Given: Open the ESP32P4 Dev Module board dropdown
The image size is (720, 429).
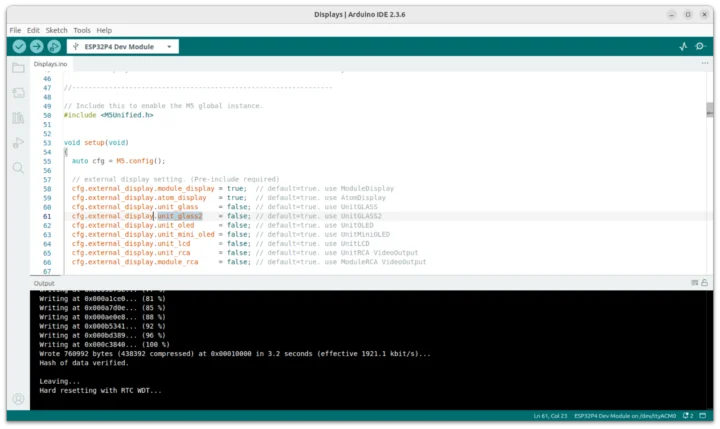Looking at the screenshot, I should coord(123,46).
